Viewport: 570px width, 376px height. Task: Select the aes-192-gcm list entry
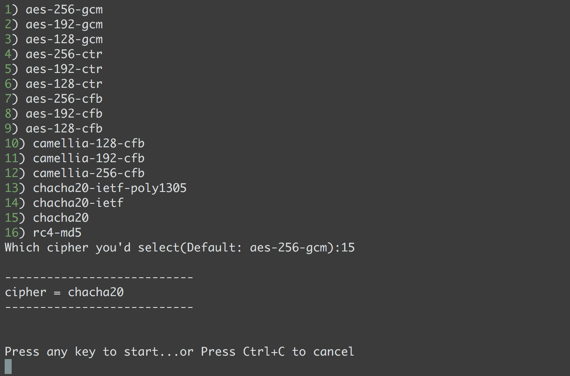53,25
